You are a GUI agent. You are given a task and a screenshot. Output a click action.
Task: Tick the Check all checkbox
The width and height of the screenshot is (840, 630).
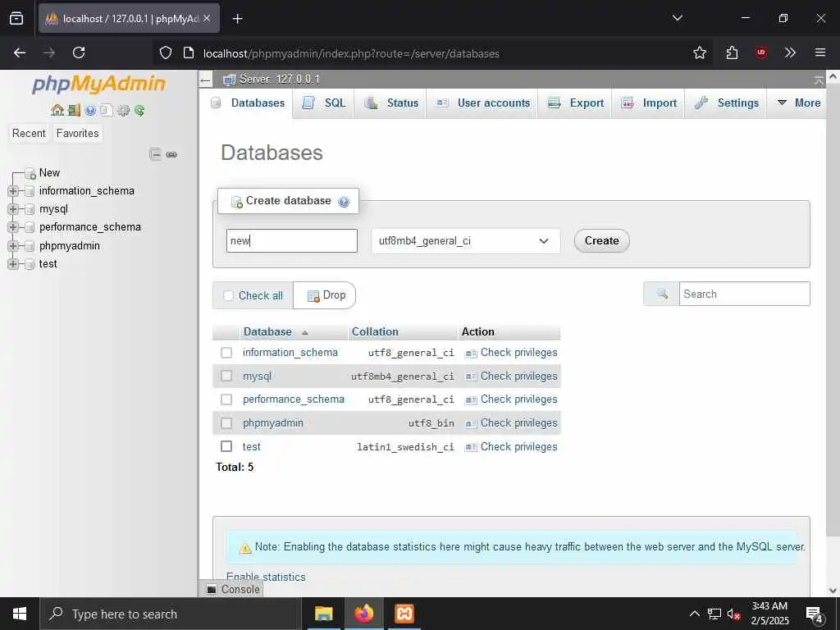click(x=228, y=295)
